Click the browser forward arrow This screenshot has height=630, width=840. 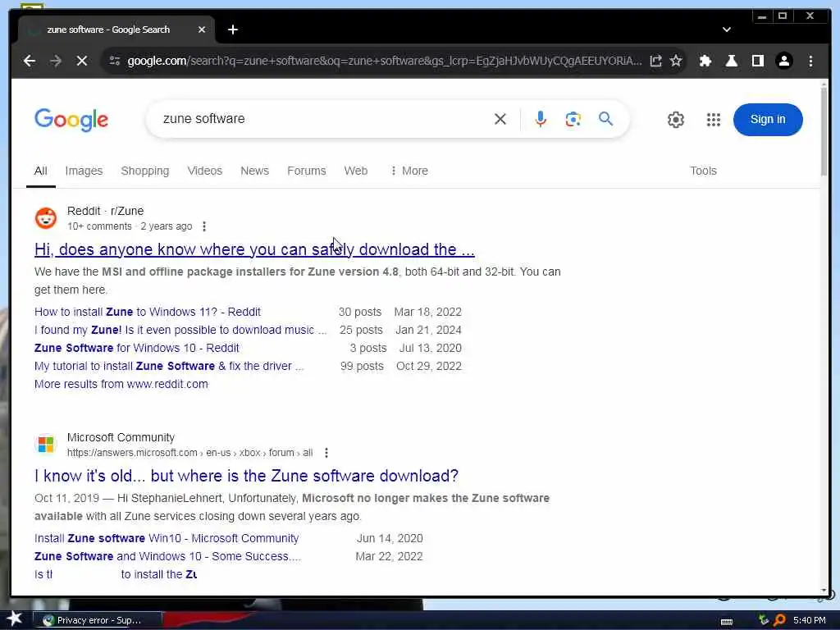[56, 61]
